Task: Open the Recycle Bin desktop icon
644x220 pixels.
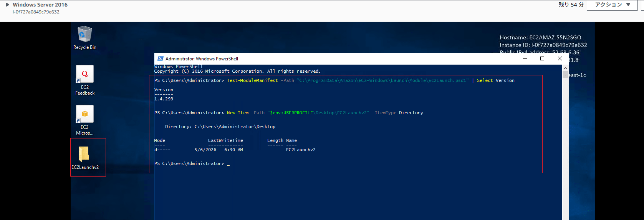Action: pyautogui.click(x=84, y=38)
